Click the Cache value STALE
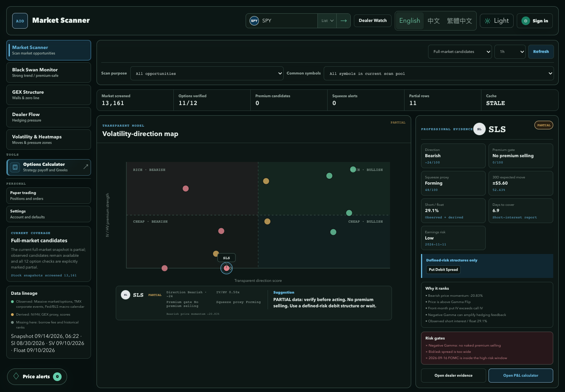This screenshot has width=565, height=392. tap(496, 103)
